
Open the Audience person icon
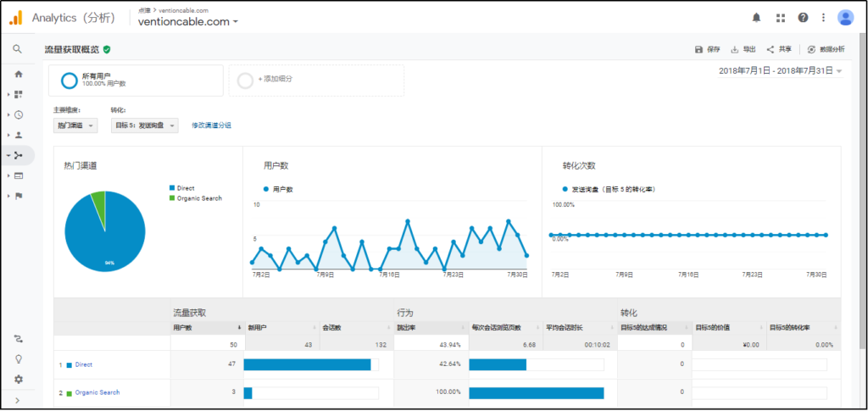19,135
